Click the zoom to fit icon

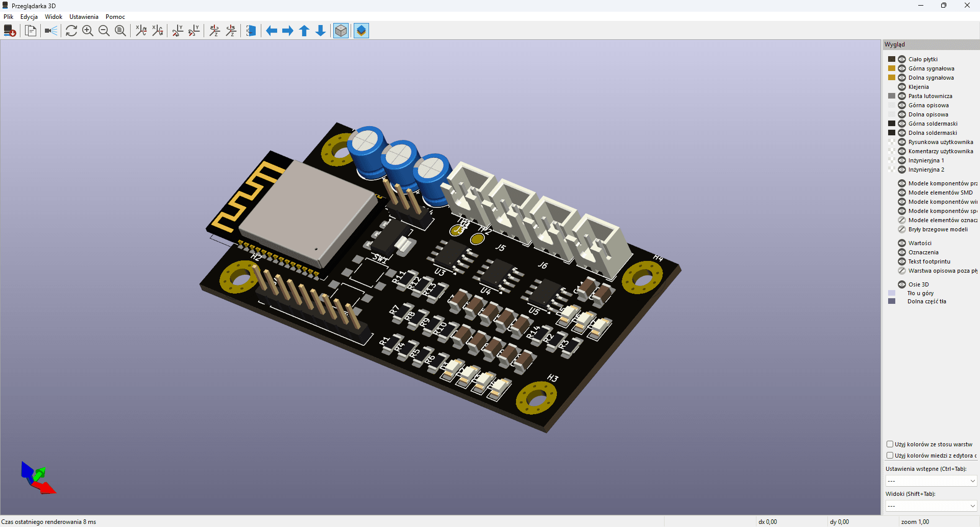(120, 31)
